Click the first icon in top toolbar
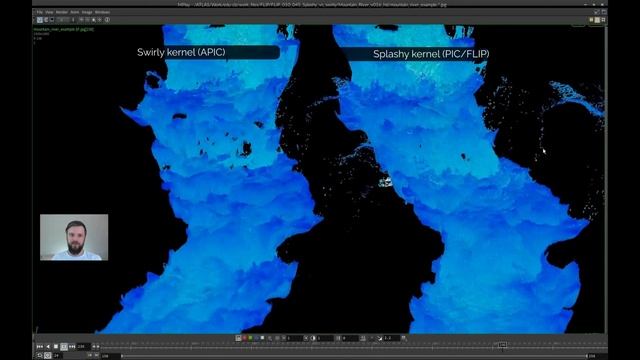640x360 pixels. point(40,20)
